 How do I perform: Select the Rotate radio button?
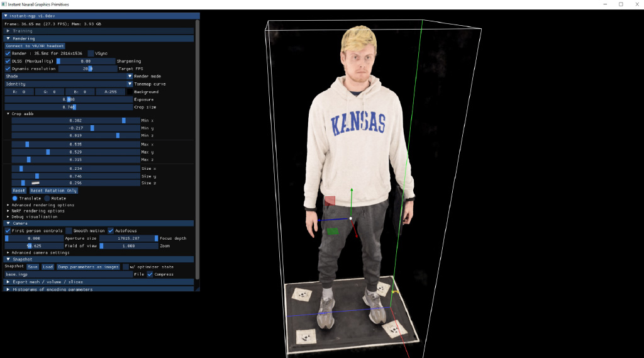tap(47, 199)
